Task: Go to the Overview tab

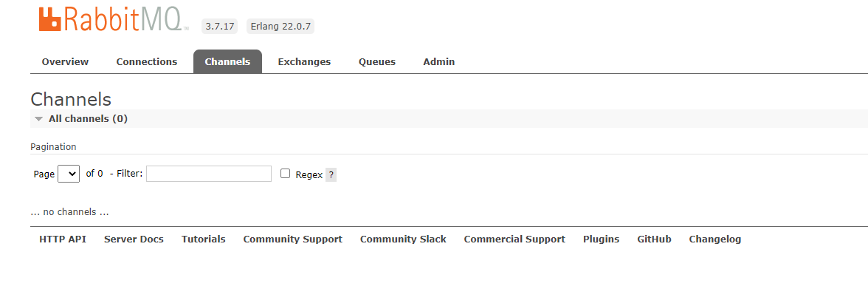Action: 65,61
